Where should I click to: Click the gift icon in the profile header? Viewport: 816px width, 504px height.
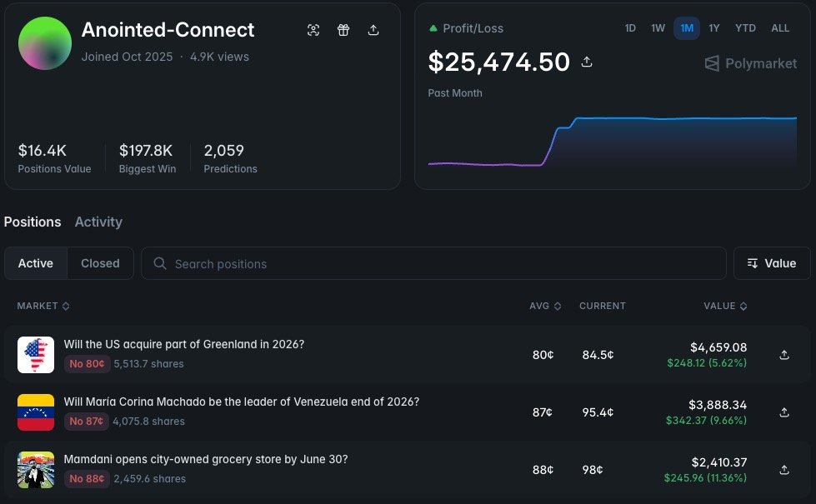pyautogui.click(x=343, y=30)
